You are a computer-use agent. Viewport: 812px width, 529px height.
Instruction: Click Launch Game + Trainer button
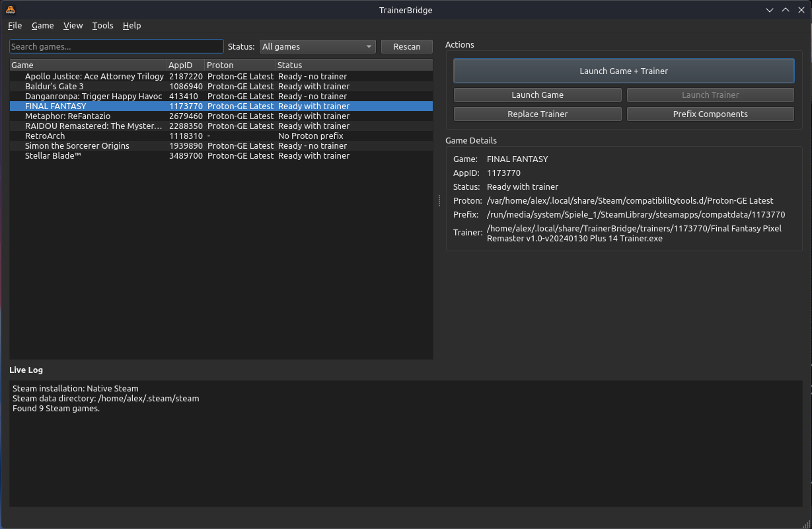[x=624, y=71]
